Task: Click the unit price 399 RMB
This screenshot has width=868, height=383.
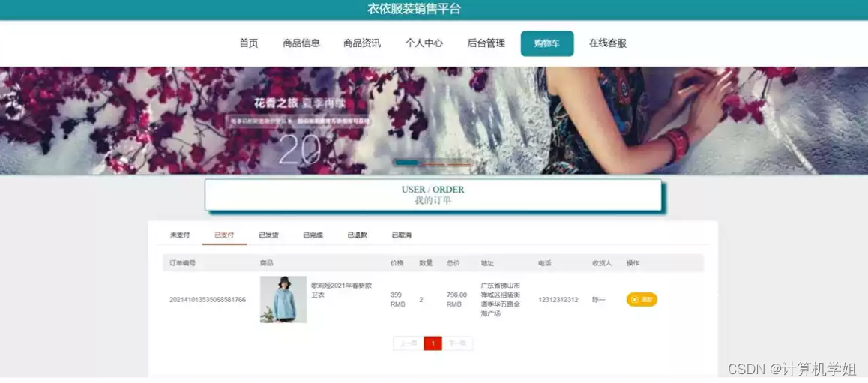Action: (x=398, y=299)
